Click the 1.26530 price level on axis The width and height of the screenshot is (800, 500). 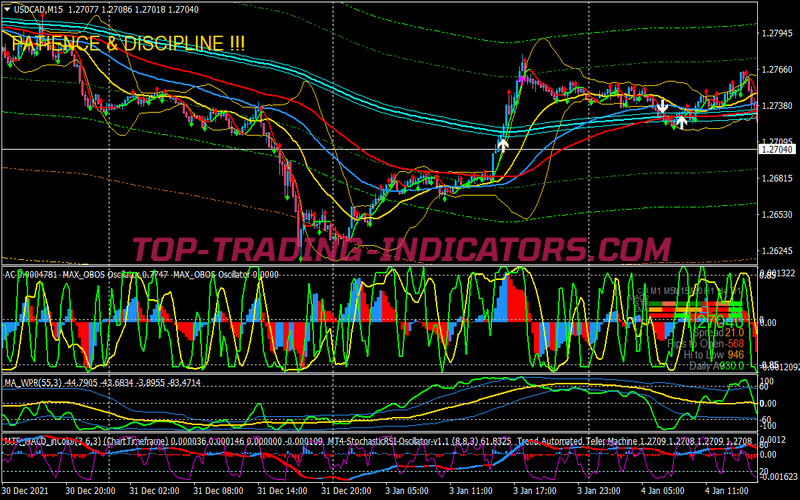(x=777, y=214)
